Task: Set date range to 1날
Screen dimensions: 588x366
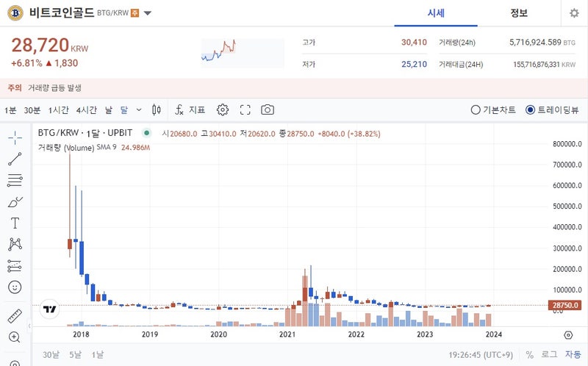Action: [98, 354]
